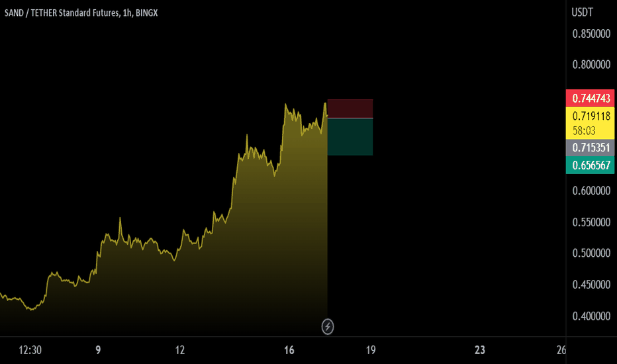Click the date 23 on the time axis
Screen dimensions: 617x364
(480, 350)
